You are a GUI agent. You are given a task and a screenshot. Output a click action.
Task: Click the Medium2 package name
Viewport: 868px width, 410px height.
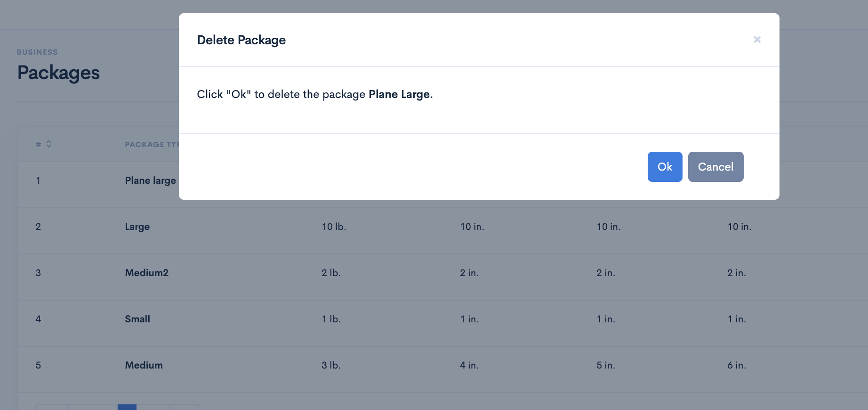[x=146, y=273]
